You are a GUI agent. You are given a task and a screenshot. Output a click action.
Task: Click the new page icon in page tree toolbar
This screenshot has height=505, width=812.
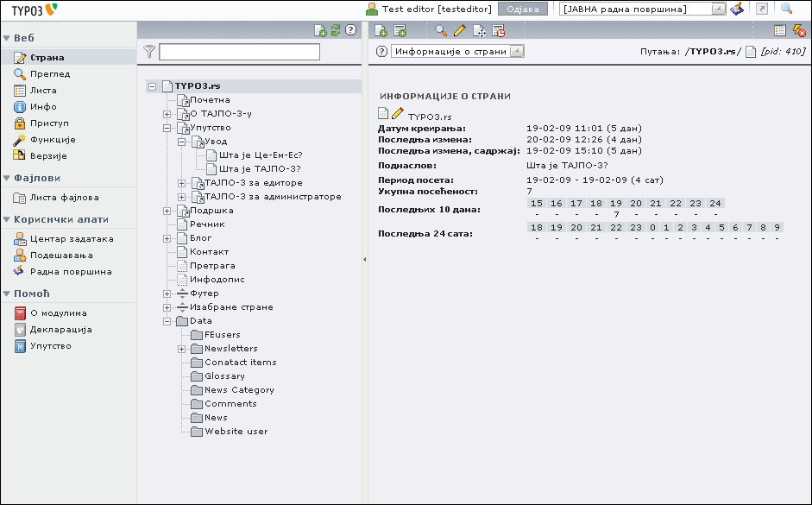coord(320,30)
